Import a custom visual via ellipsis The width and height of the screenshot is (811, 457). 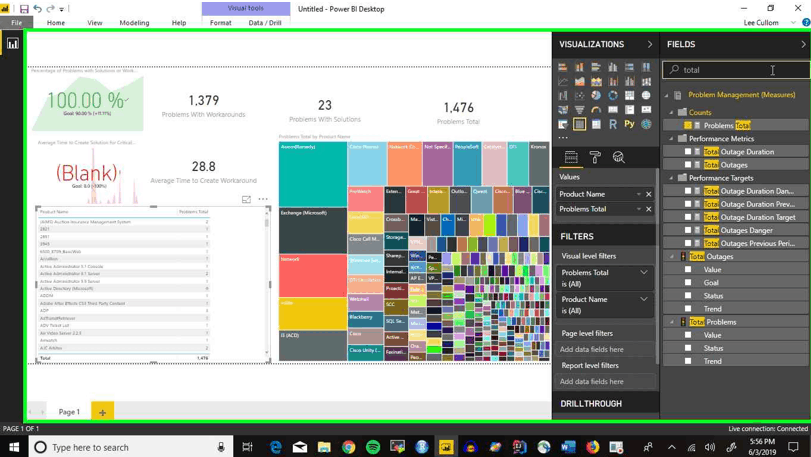point(563,138)
